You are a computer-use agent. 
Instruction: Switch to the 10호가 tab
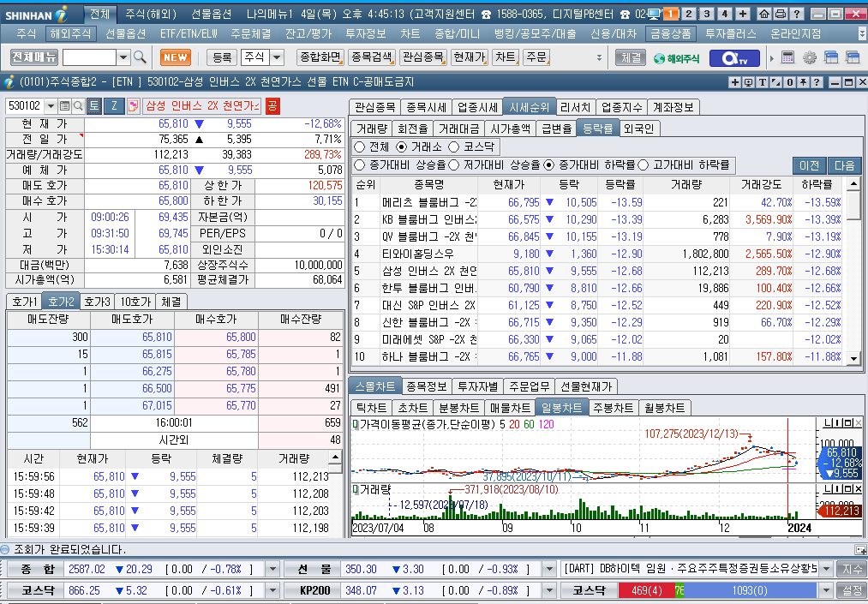pyautogui.click(x=135, y=302)
